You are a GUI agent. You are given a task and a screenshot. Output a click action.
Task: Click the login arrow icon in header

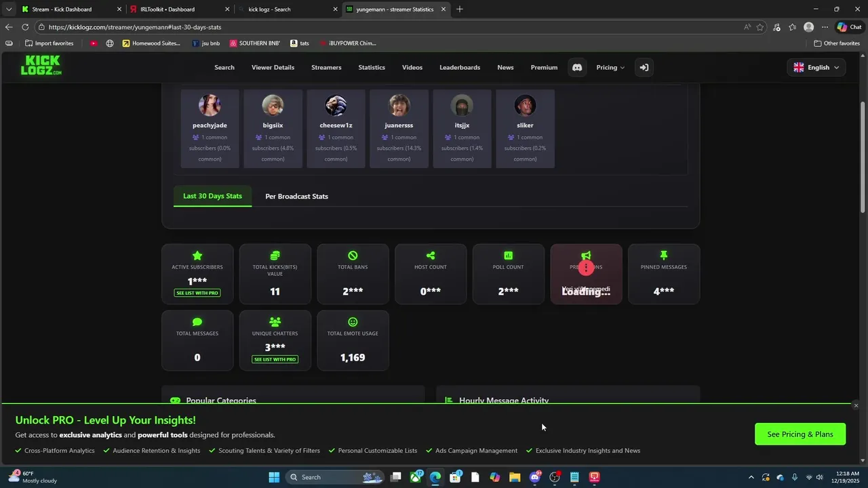644,68
